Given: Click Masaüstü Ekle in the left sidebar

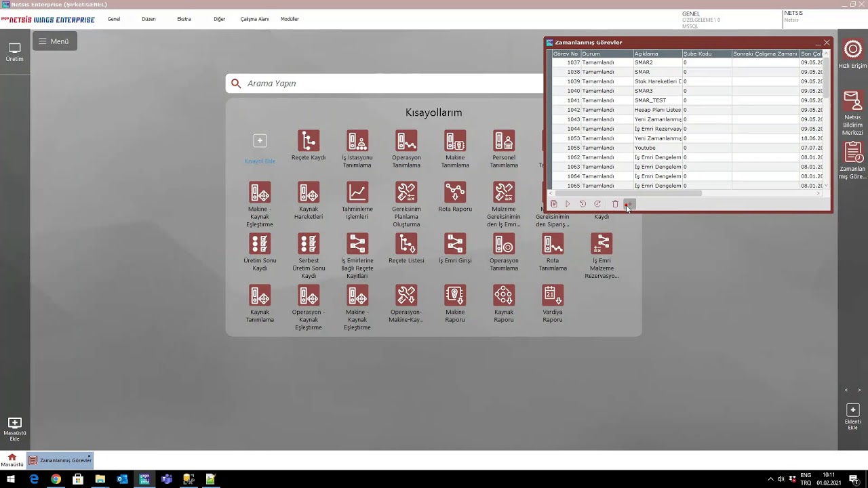Looking at the screenshot, I should (x=14, y=429).
